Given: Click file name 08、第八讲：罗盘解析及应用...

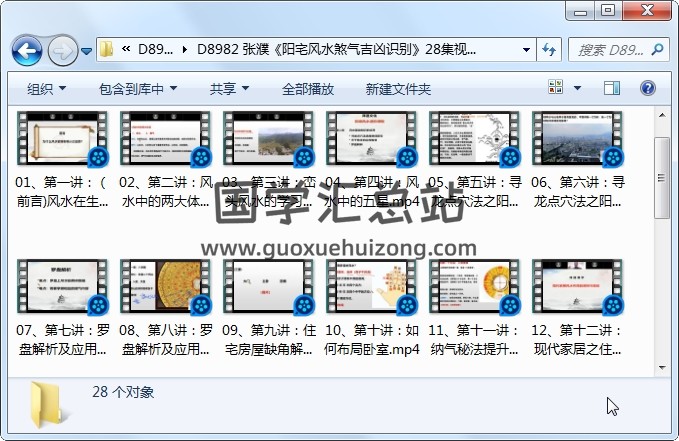Looking at the screenshot, I should coord(165,340).
